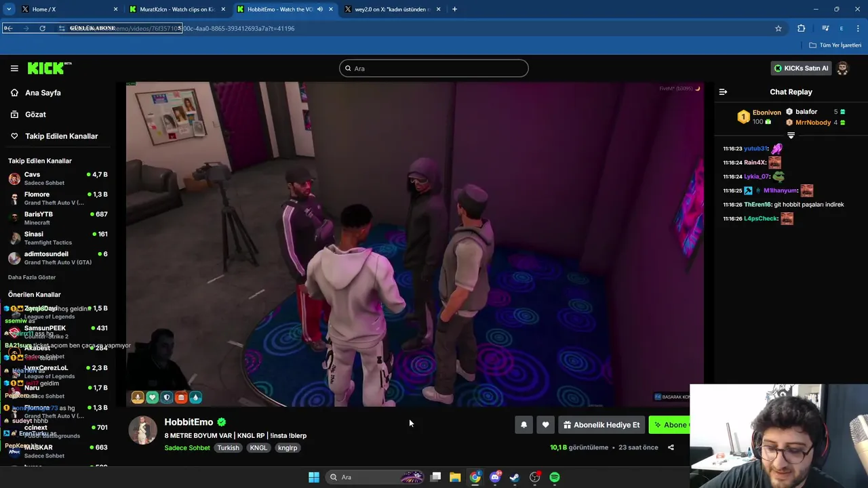
Task: Click yutub31 username in chat
Action: (755, 148)
